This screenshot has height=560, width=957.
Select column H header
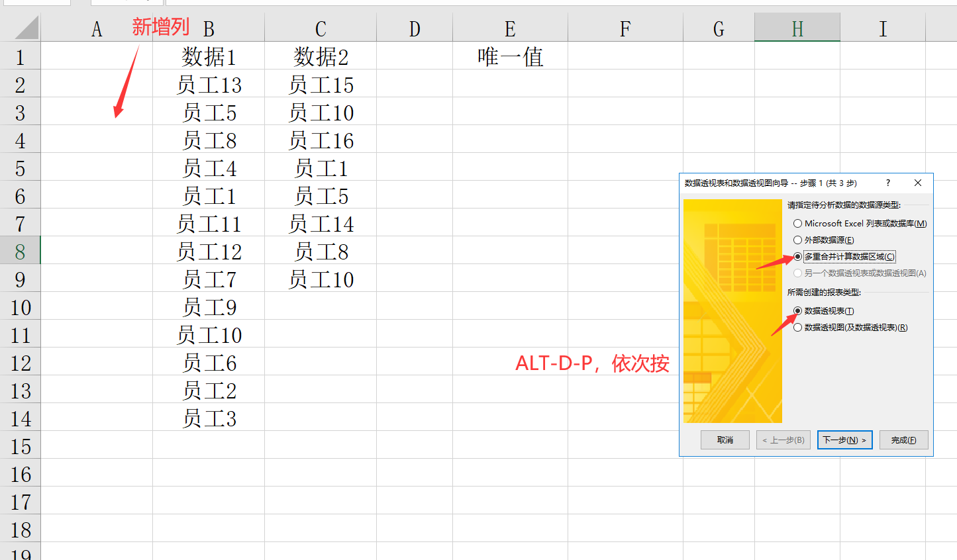point(797,29)
